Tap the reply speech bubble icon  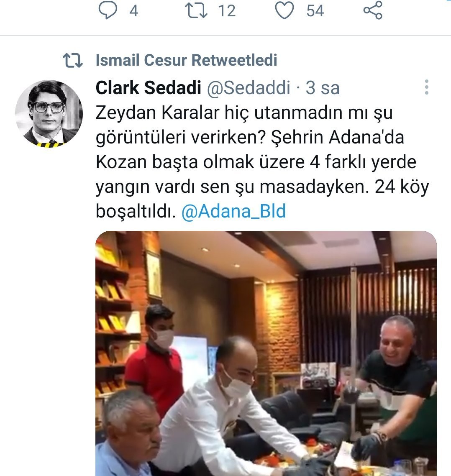tap(108, 10)
